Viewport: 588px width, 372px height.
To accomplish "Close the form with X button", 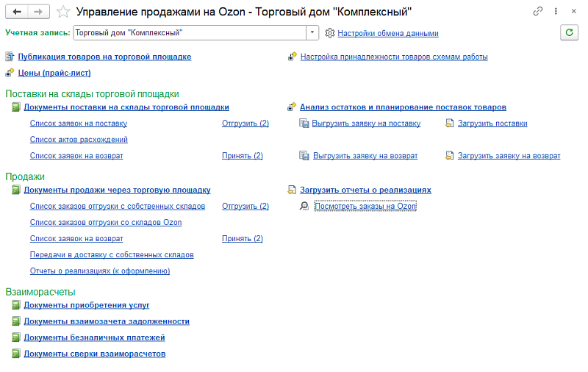I will point(574,11).
